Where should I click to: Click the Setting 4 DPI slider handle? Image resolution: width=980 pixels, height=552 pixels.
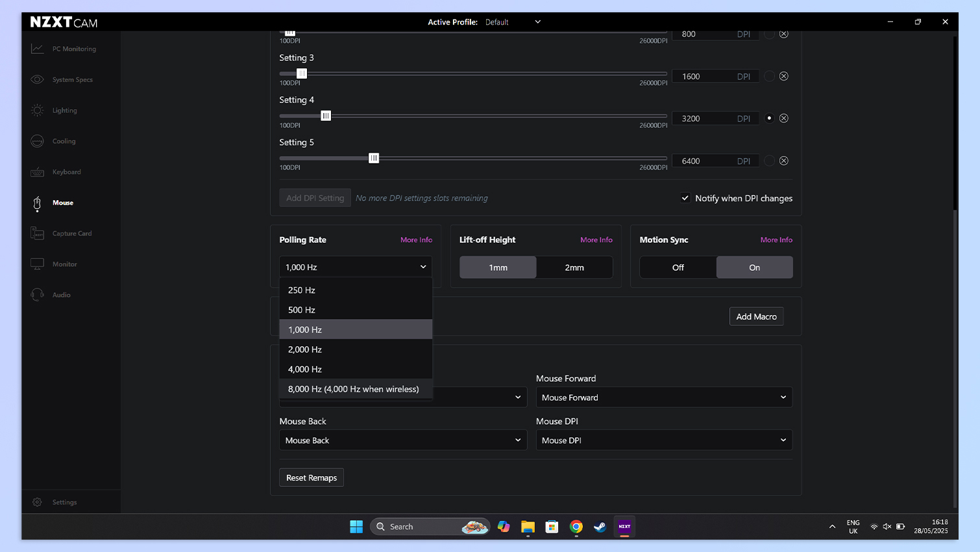(326, 116)
